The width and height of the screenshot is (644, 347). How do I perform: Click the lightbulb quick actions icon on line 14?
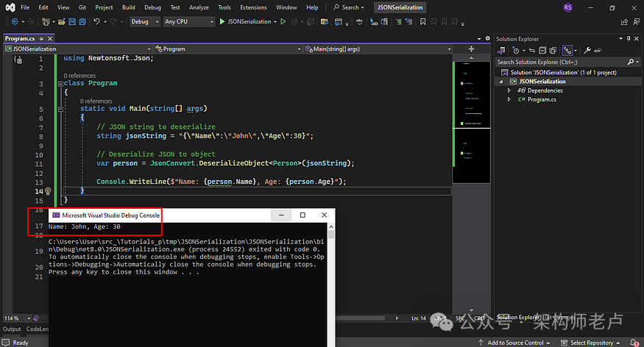point(48,191)
